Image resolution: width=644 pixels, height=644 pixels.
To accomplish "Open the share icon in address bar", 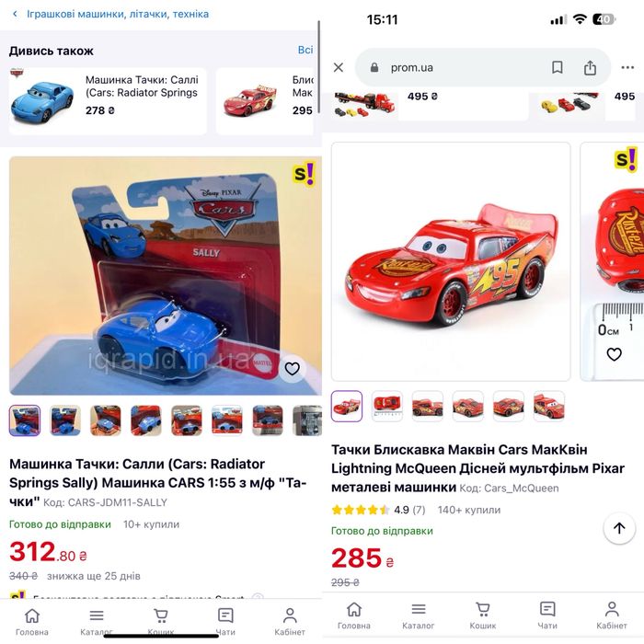I will click(x=590, y=67).
